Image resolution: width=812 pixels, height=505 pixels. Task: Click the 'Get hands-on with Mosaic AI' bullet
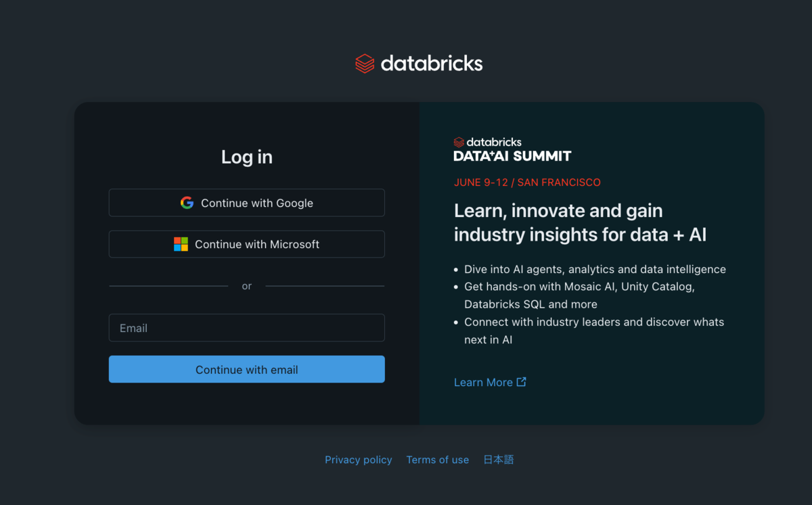tap(579, 295)
